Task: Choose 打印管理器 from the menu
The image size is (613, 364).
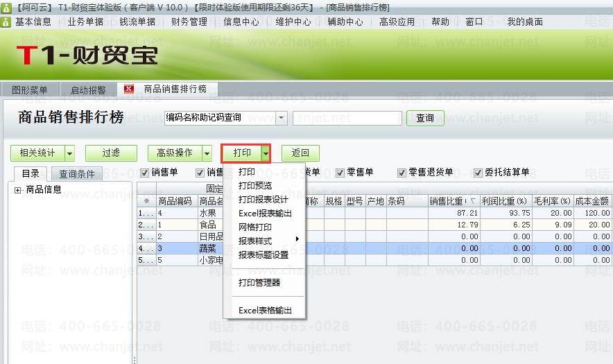Action: (x=259, y=283)
